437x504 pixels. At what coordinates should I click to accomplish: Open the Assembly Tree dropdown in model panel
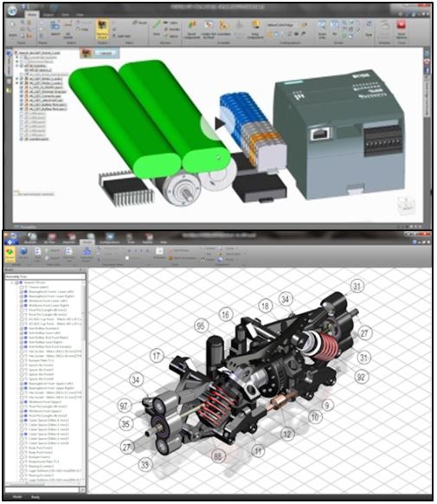(45, 276)
